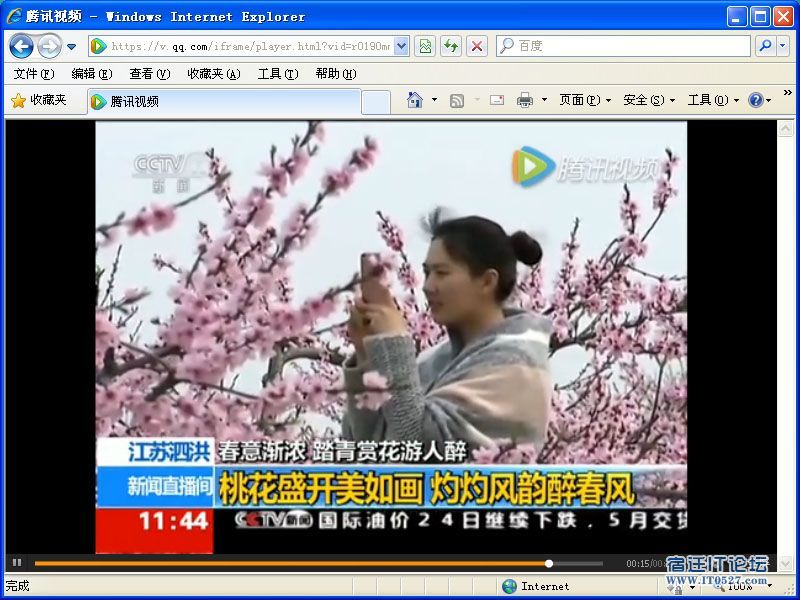800x600 pixels.
Task: Expand the home page dropdown arrow
Action: (x=434, y=100)
